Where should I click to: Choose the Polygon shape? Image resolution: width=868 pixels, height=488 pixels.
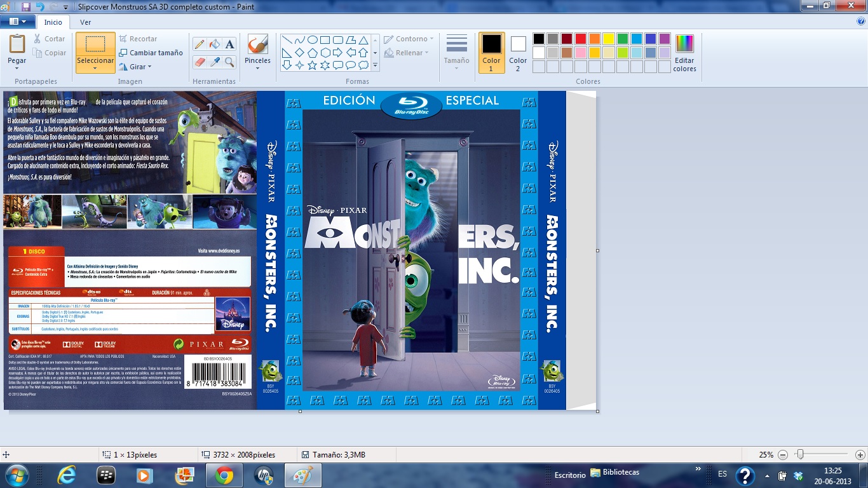[x=350, y=40]
